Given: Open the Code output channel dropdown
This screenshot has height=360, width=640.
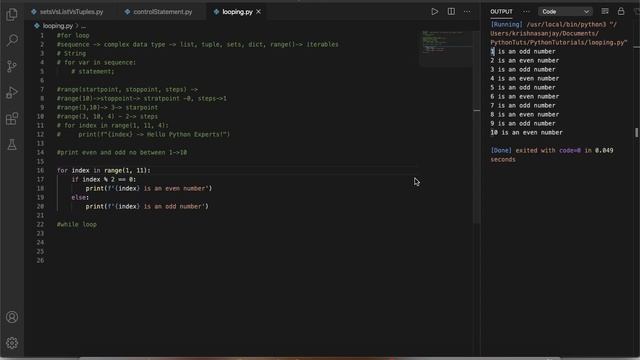Looking at the screenshot, I should coord(565,11).
